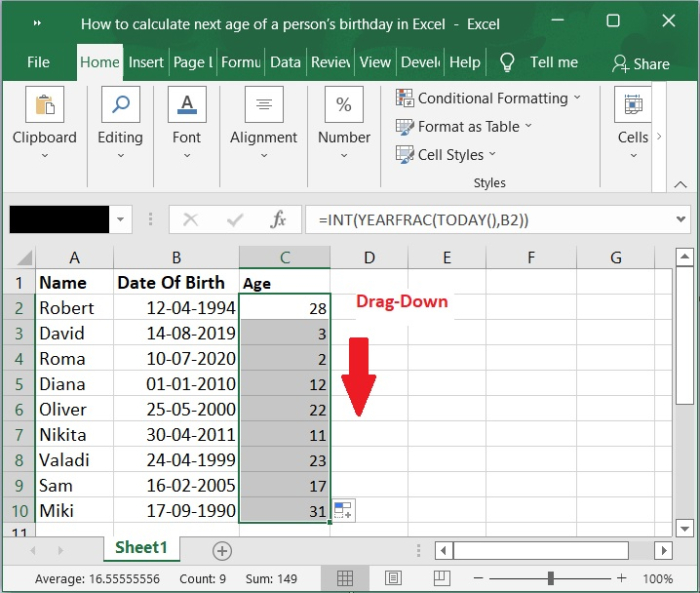Viewport: 700px width, 593px height.
Task: Open the File tab
Action: click(x=38, y=62)
